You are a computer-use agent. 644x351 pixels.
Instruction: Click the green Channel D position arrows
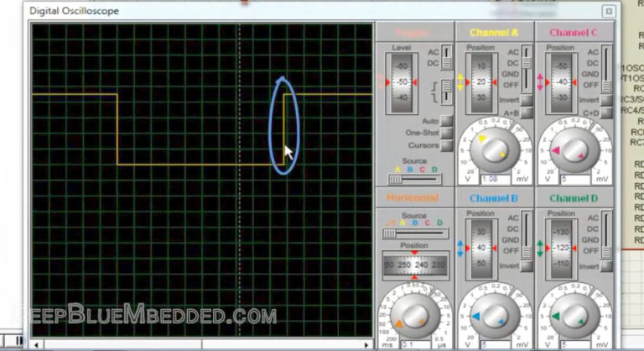(x=539, y=249)
